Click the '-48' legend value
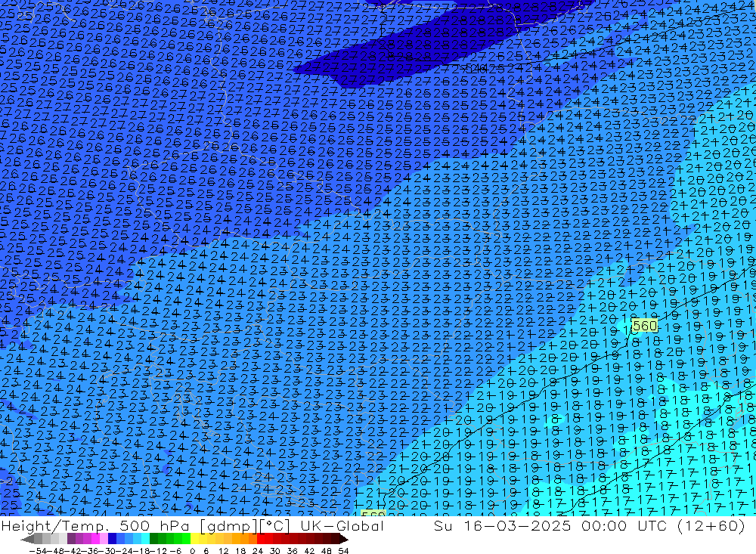Screen dimensions: 756x554 click(x=55, y=551)
